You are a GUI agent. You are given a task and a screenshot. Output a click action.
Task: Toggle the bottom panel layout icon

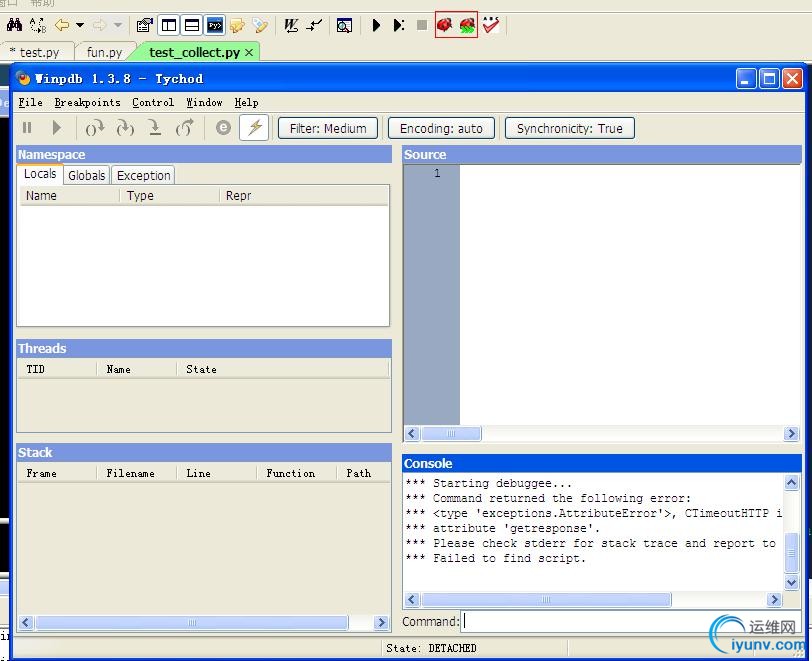(x=192, y=25)
